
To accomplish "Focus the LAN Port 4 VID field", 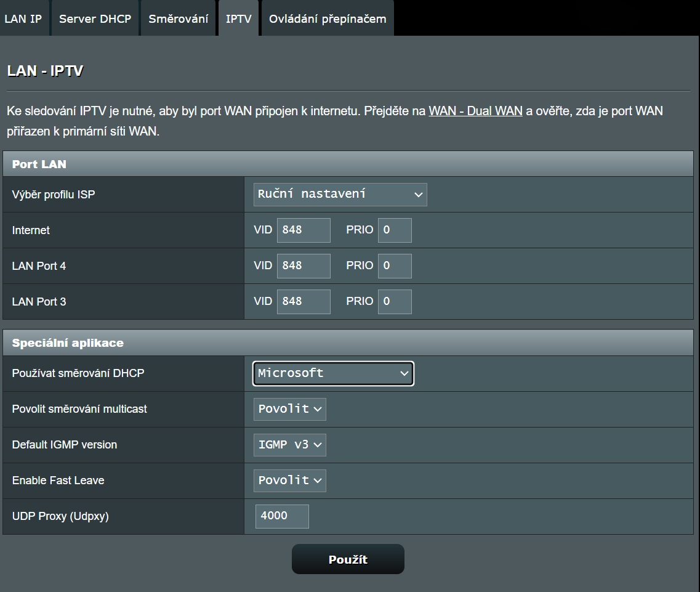I will (304, 266).
